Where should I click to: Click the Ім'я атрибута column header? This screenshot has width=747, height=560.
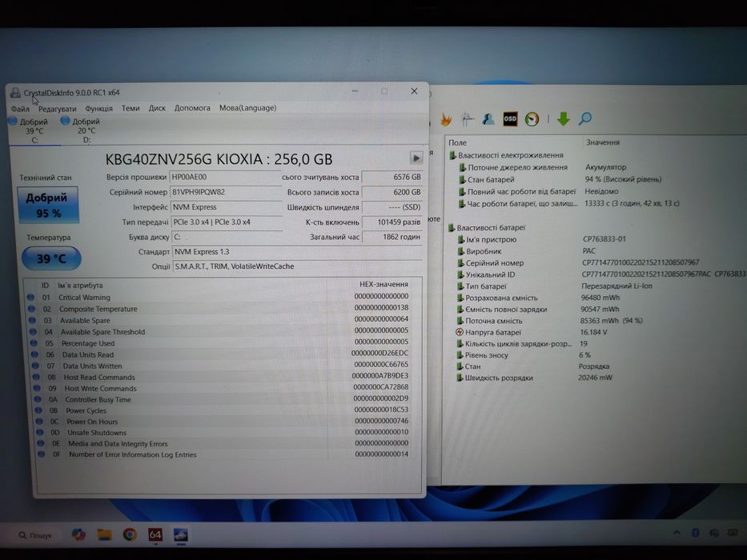click(x=80, y=286)
